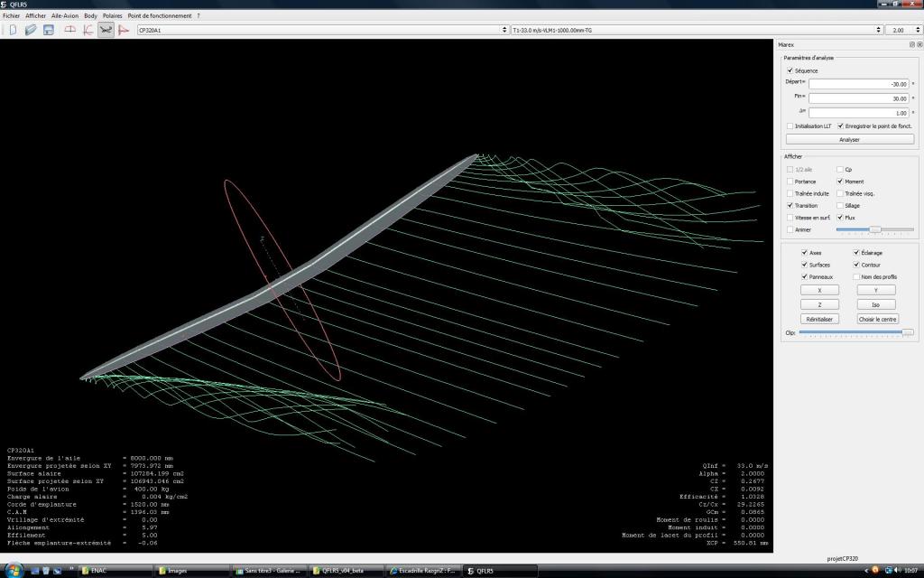Click the Save project disk icon
Image resolution: width=924 pixels, height=578 pixels.
[x=49, y=30]
